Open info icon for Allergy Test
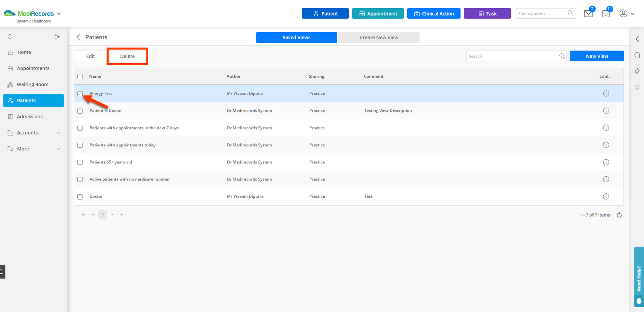Image resolution: width=644 pixels, height=312 pixels. (606, 94)
